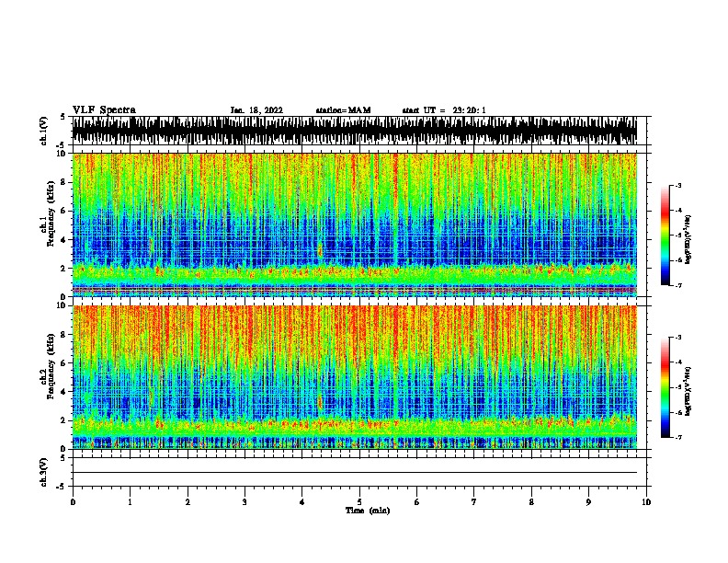Image resolution: width=728 pixels, height=563 pixels.
Task: Click the ch.2 color bar log(PSD) units label
Action: pos(688,391)
